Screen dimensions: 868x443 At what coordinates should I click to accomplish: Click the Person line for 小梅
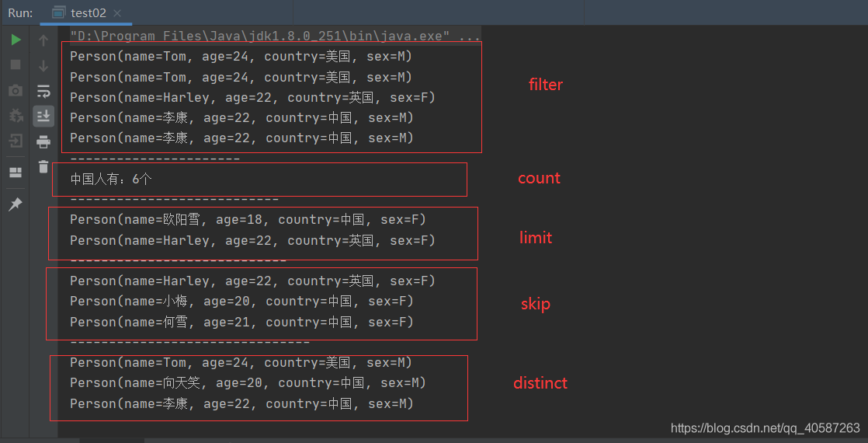point(242,302)
